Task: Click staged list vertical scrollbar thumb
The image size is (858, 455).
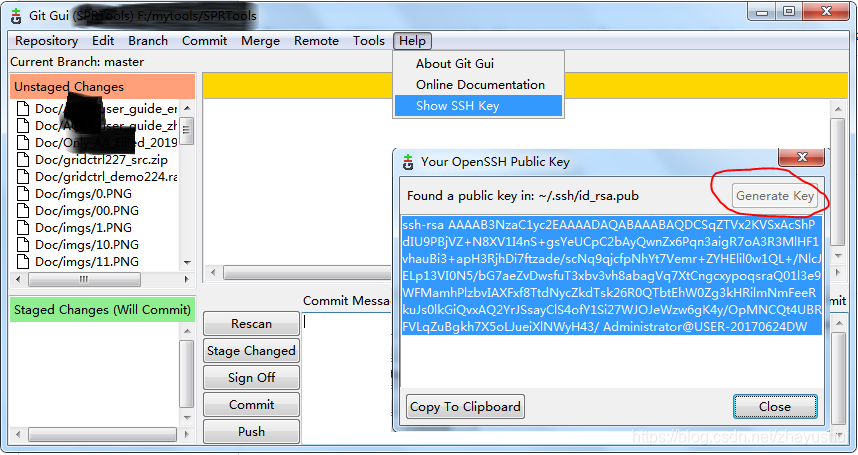Action: click(x=187, y=374)
